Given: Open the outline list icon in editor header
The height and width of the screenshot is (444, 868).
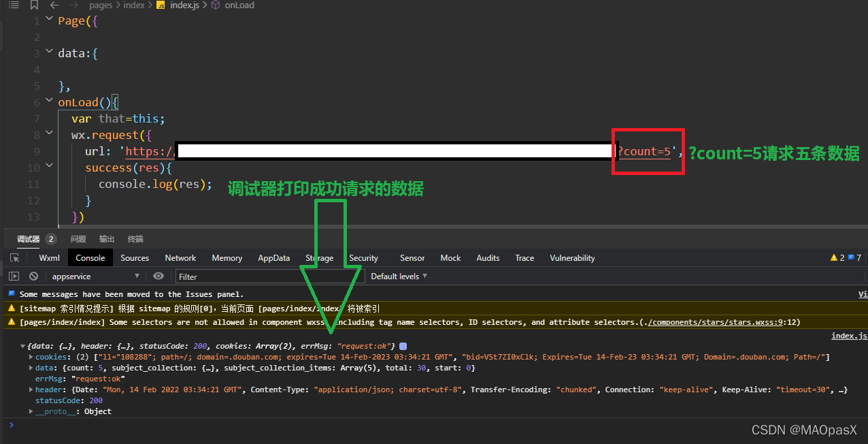Looking at the screenshot, I should coord(14,5).
